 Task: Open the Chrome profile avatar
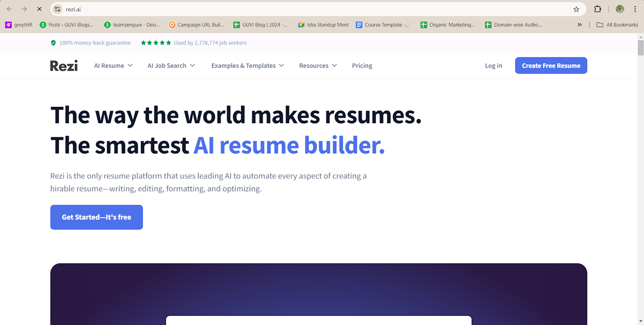click(x=620, y=9)
